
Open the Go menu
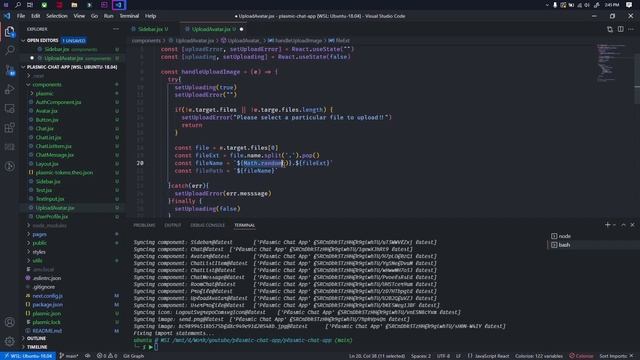pos(94,16)
